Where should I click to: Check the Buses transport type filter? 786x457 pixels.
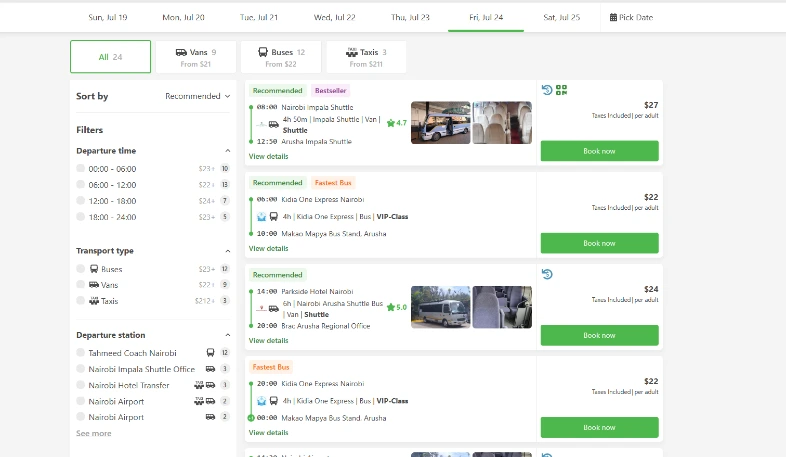click(x=81, y=269)
